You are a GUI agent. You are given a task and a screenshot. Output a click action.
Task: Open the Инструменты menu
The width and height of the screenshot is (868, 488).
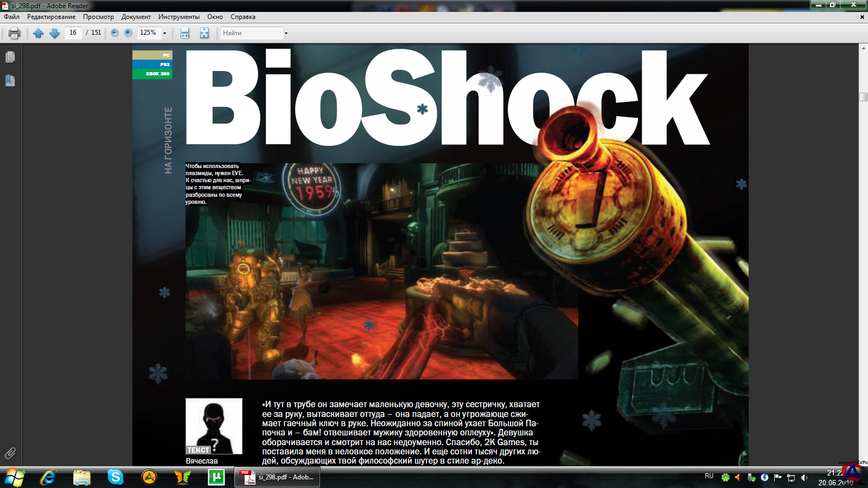coord(178,17)
